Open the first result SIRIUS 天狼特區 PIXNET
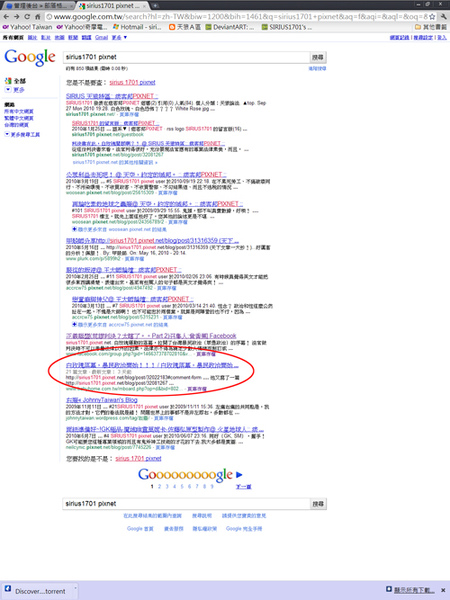Image resolution: width=450 pixels, height=600 pixels. coord(112,96)
